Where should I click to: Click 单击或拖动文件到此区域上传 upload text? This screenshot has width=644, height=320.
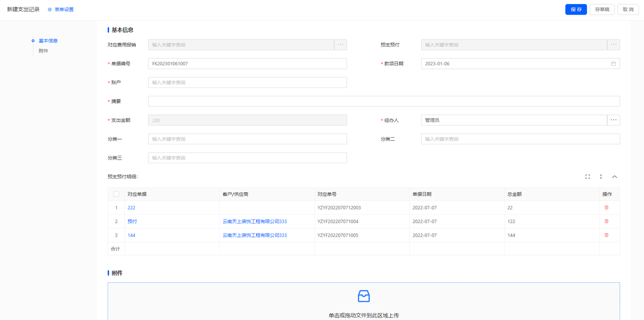pos(364,315)
